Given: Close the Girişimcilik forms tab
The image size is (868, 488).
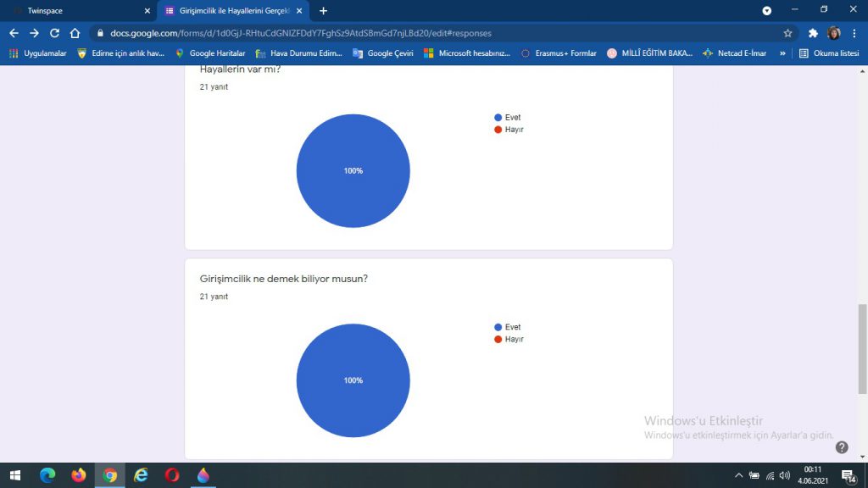Looking at the screenshot, I should 298,11.
